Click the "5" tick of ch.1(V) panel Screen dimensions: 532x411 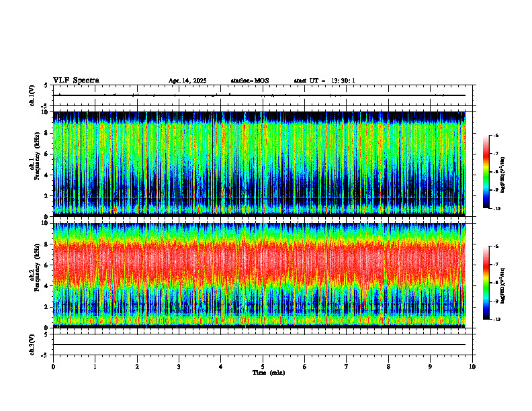coord(46,85)
